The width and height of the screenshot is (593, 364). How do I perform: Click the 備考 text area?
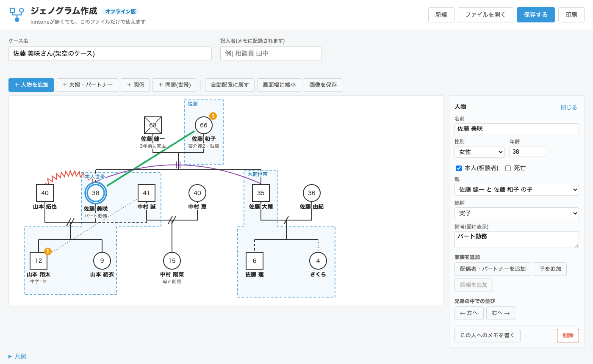(517, 240)
